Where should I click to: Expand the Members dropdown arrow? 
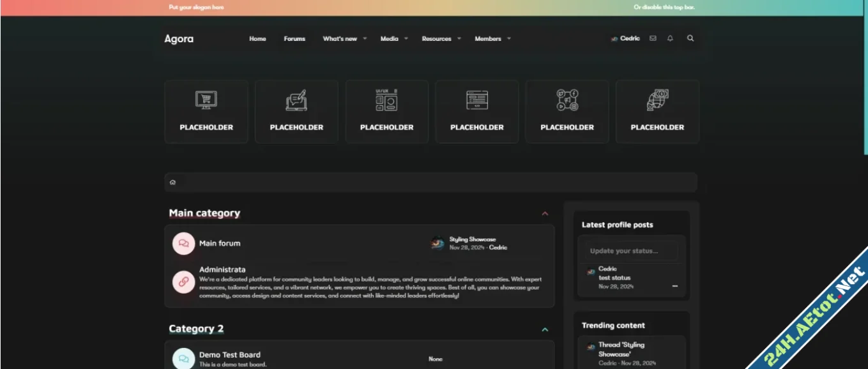[509, 39]
